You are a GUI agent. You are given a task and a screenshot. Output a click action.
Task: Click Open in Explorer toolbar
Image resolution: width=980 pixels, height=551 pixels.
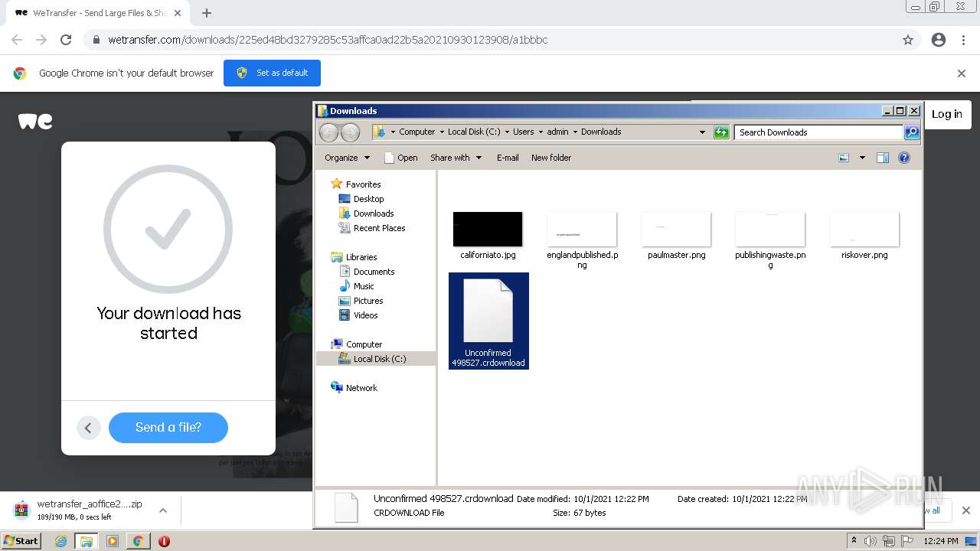tap(400, 158)
